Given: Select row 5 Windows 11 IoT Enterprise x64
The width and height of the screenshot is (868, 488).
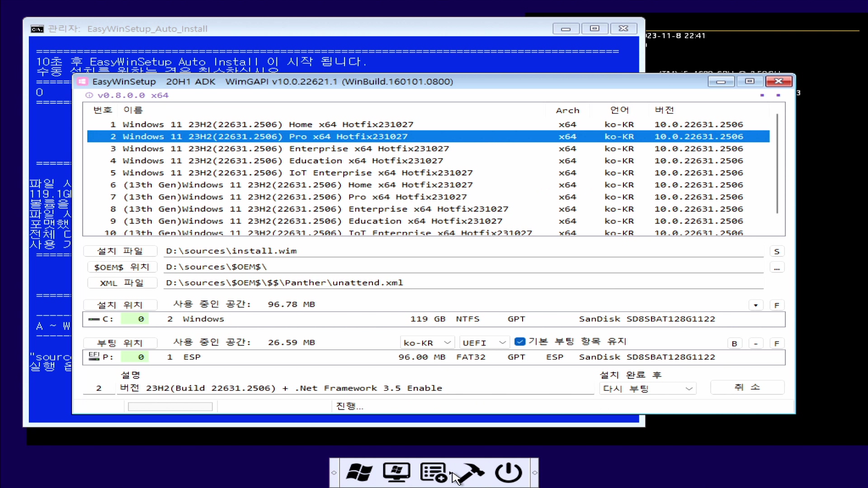Looking at the screenshot, I should click(428, 173).
